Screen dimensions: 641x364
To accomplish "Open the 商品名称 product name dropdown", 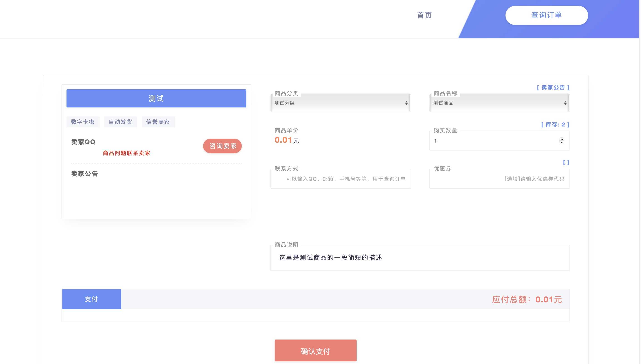I will (x=499, y=103).
